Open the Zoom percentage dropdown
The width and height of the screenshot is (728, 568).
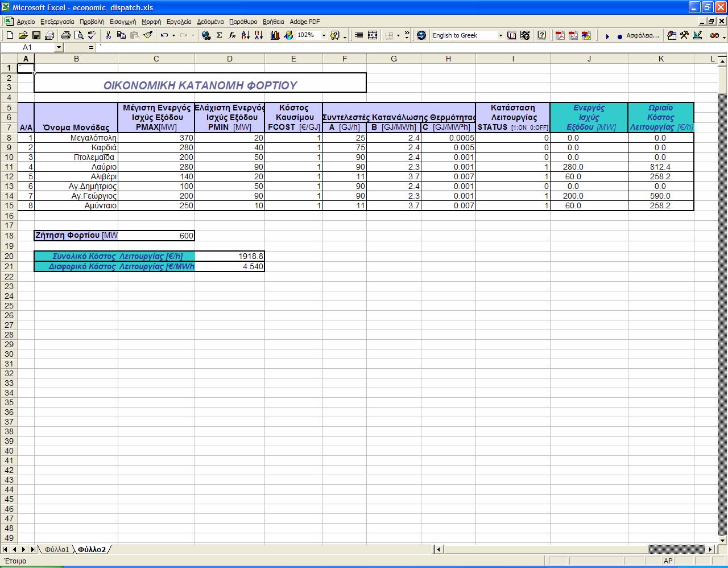[324, 35]
